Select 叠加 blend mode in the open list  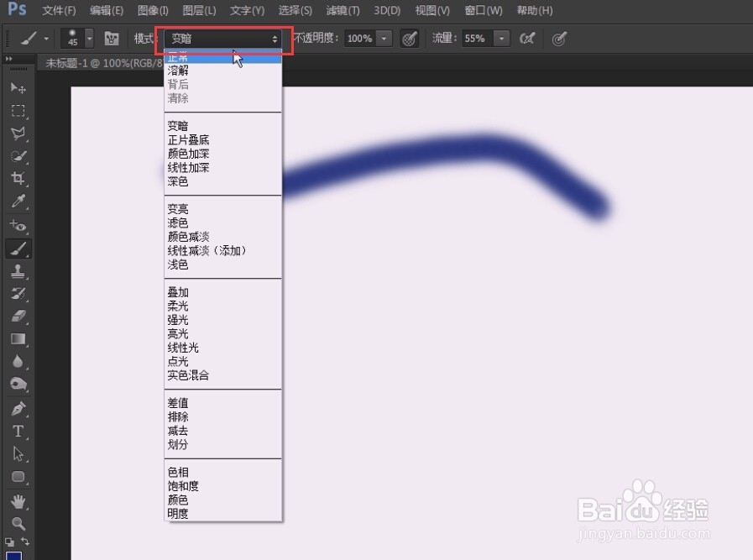(x=177, y=291)
